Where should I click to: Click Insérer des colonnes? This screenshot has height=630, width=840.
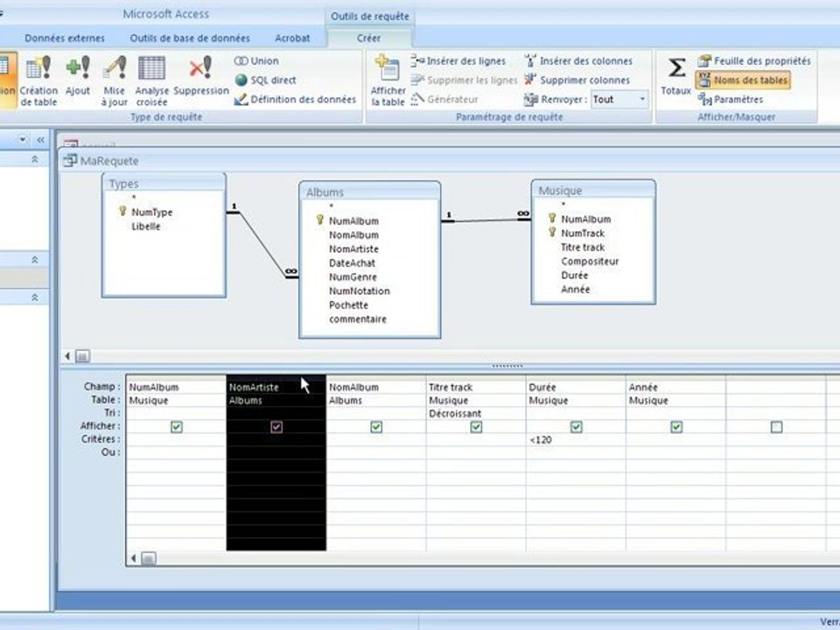point(578,61)
